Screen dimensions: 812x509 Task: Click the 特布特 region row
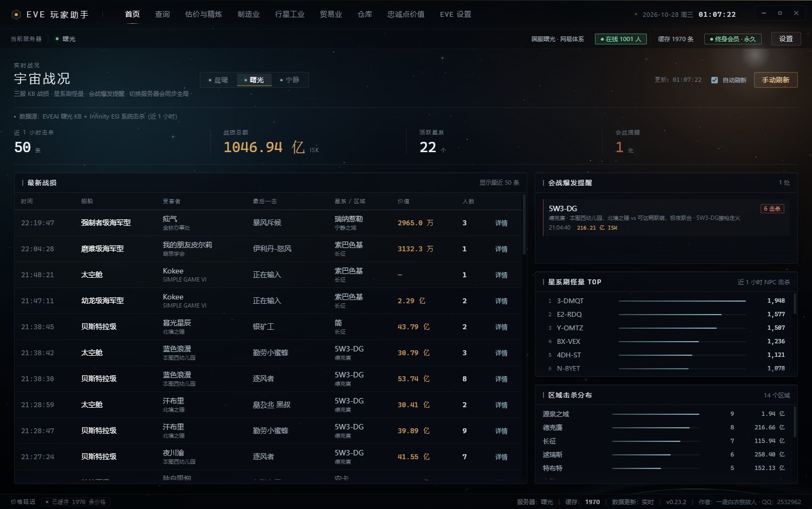point(664,468)
